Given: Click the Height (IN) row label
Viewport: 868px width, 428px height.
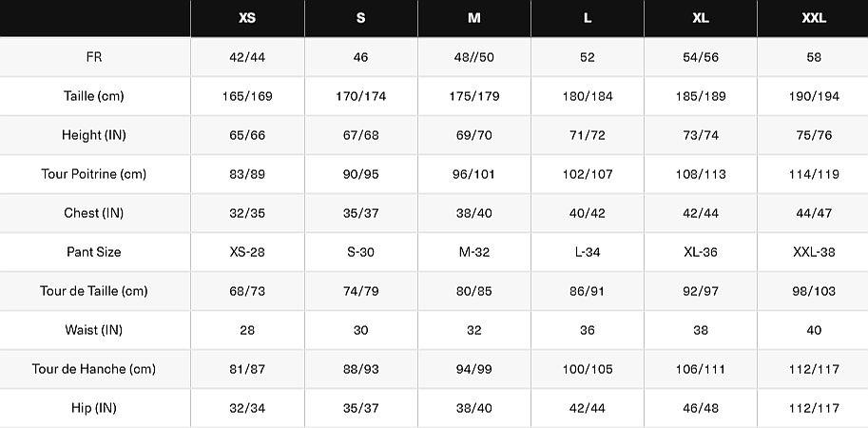Looking at the screenshot, I should coord(94,135).
